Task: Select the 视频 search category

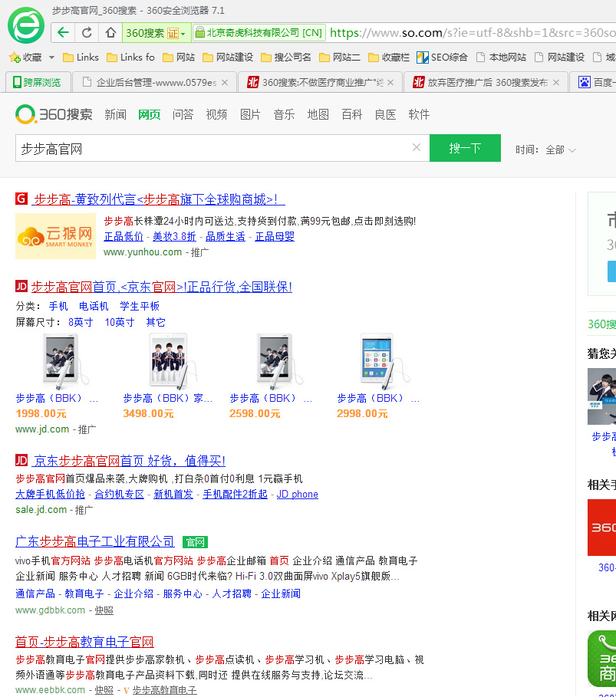Action: pos(216,115)
